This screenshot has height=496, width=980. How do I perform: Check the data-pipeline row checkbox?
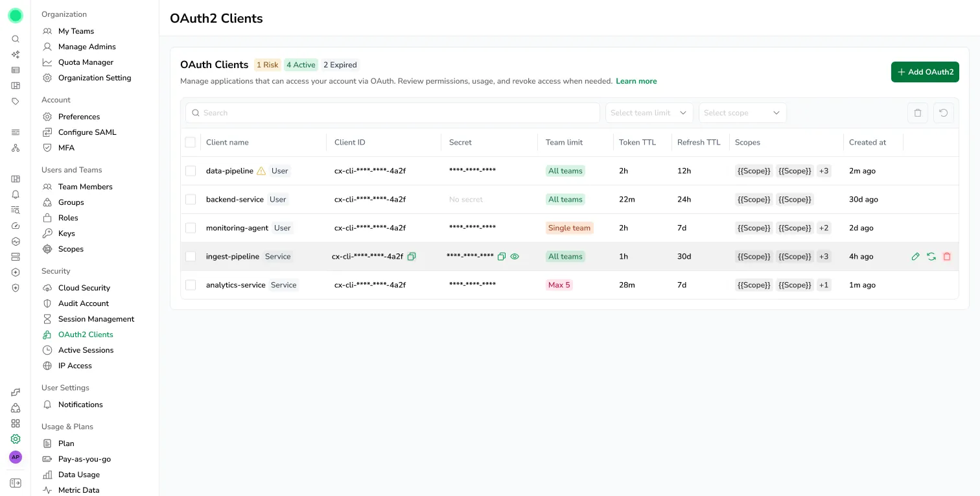click(x=191, y=171)
